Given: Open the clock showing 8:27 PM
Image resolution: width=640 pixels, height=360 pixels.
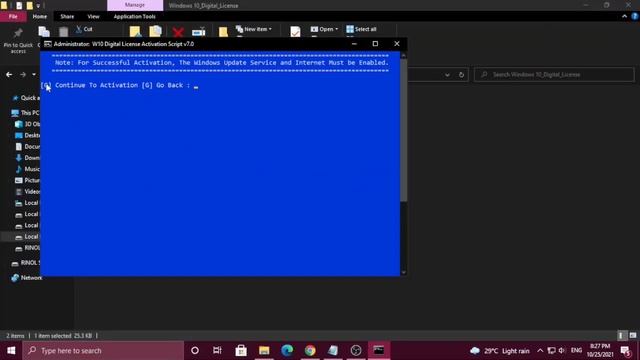Looking at the screenshot, I should click(x=600, y=351).
